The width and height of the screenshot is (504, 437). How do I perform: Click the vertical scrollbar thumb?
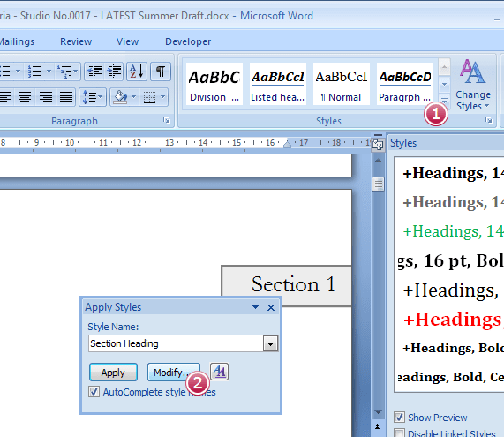378,184
